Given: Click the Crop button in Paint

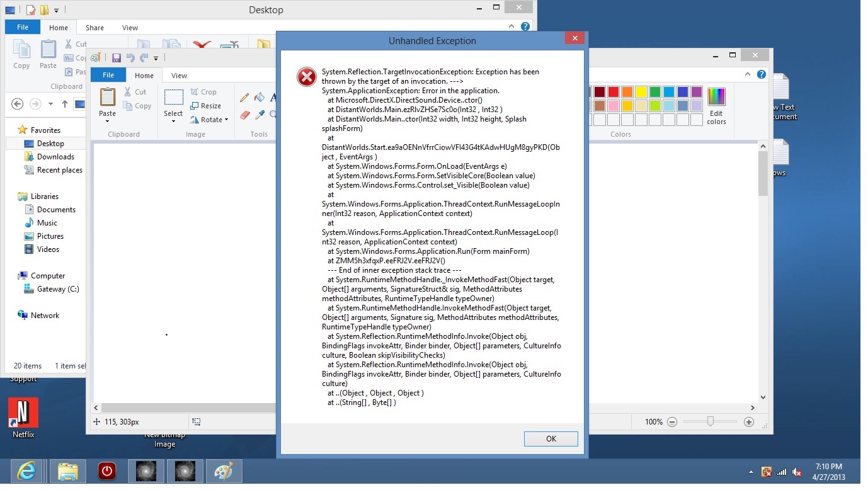Looking at the screenshot, I should pyautogui.click(x=203, y=92).
